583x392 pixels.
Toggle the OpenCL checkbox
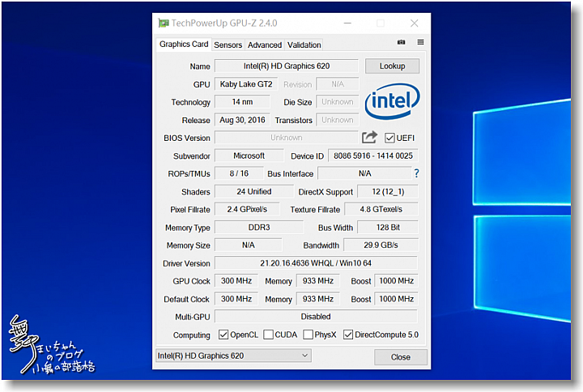coord(223,334)
